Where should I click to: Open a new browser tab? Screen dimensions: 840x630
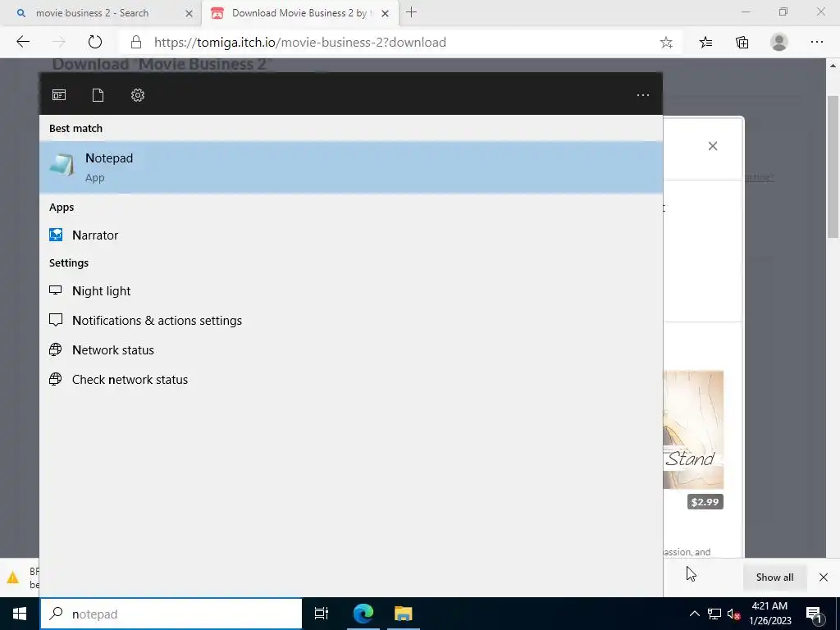coord(412,12)
